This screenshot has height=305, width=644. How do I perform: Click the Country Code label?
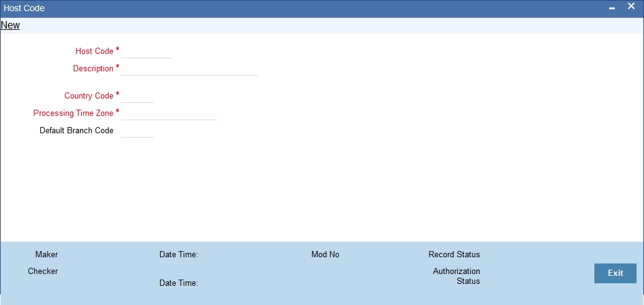[89, 95]
